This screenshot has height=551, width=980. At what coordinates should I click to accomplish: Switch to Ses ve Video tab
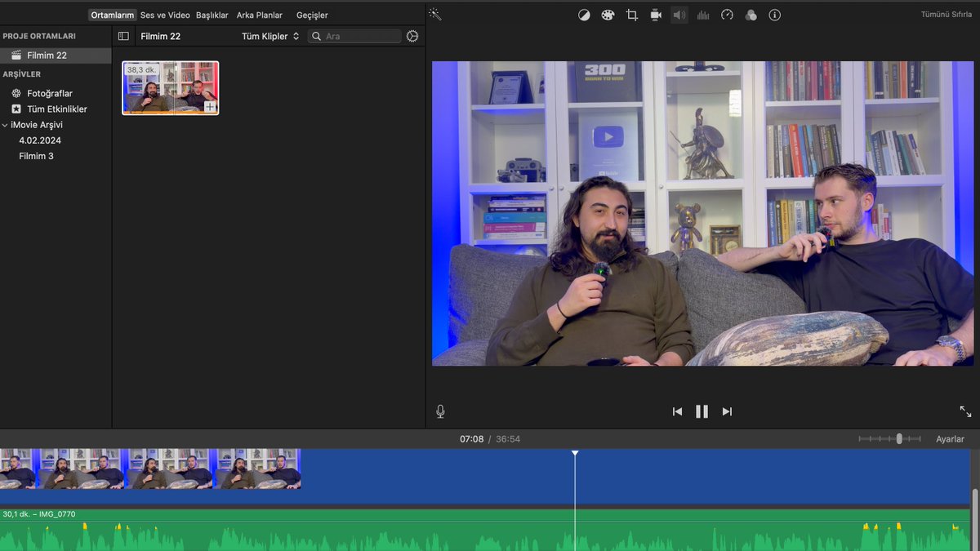(165, 15)
